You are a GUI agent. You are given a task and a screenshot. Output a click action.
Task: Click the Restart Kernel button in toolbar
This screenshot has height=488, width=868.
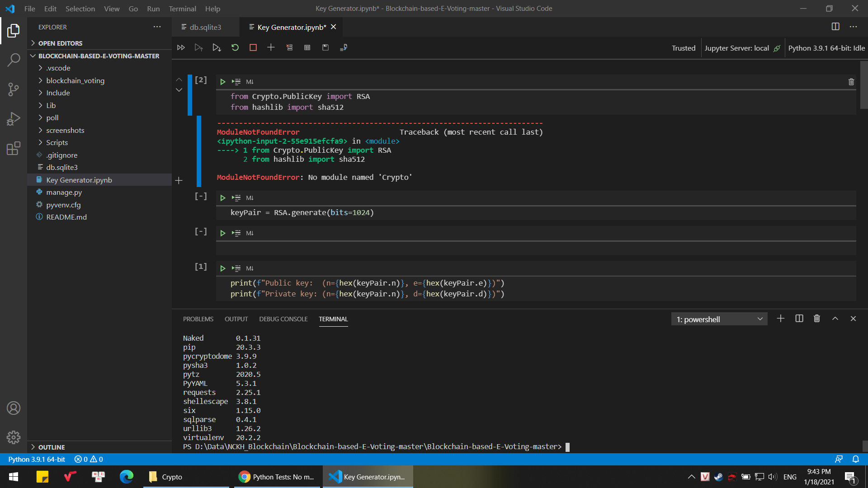(235, 47)
